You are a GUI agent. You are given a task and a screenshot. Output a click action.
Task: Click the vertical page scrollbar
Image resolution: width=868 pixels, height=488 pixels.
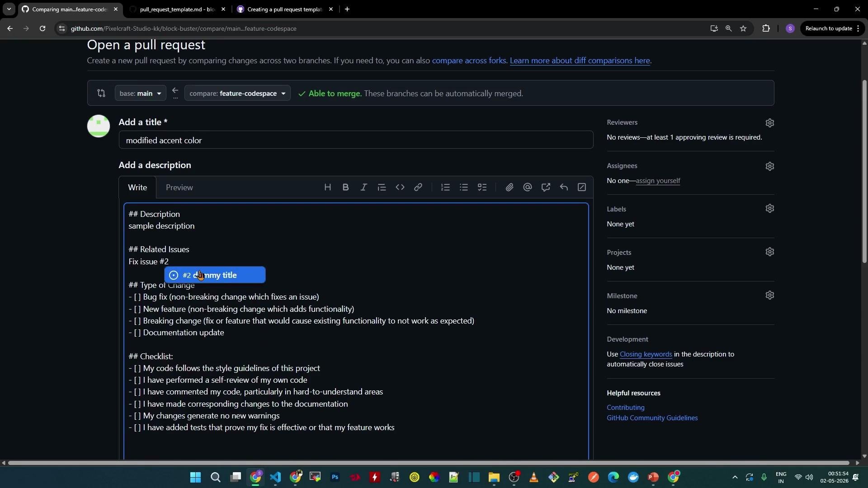coord(864,172)
